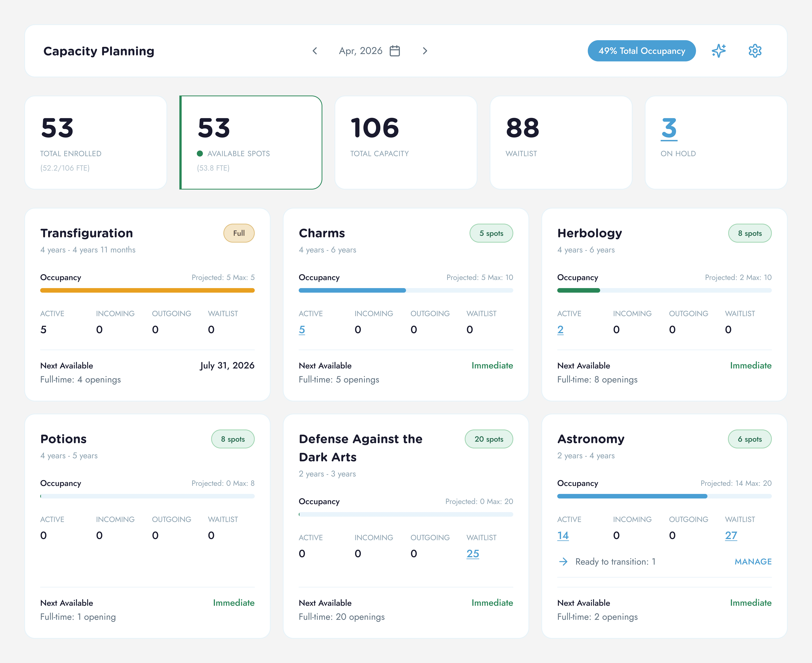Open the calendar date picker icon
Screen dimensions: 812x663
(x=395, y=51)
